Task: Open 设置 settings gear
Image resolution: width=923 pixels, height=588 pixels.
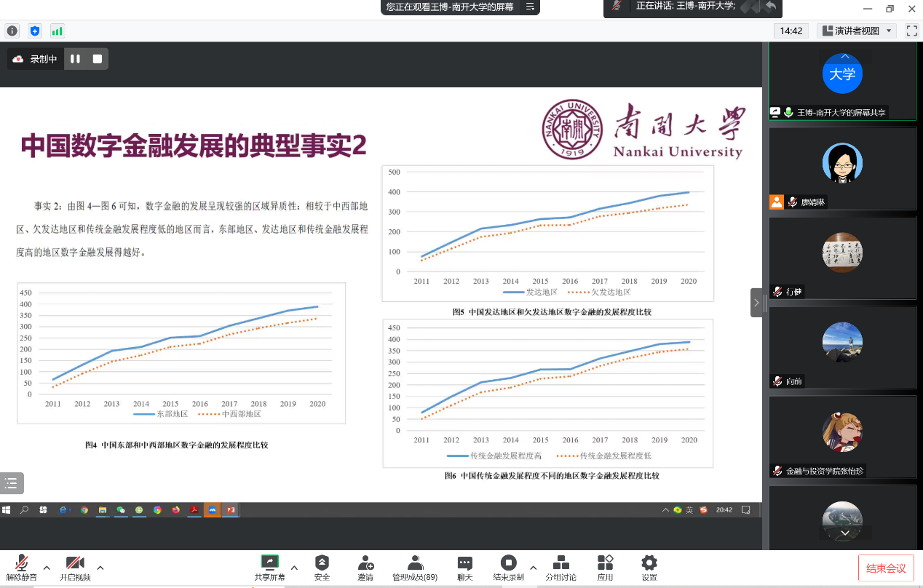Action: (x=649, y=567)
